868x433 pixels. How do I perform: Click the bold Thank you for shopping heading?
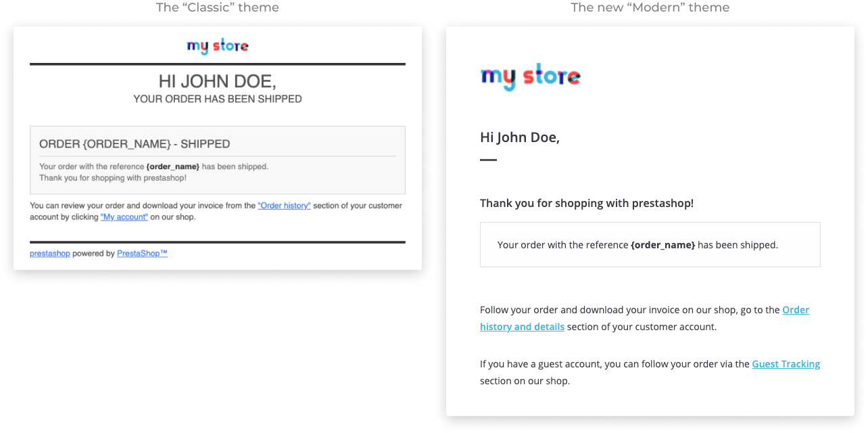tap(587, 203)
